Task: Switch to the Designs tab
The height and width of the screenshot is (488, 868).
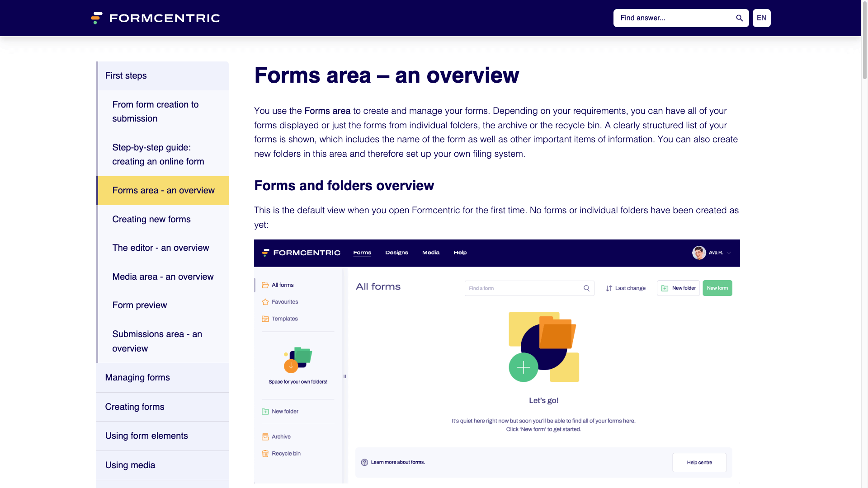Action: (x=396, y=253)
